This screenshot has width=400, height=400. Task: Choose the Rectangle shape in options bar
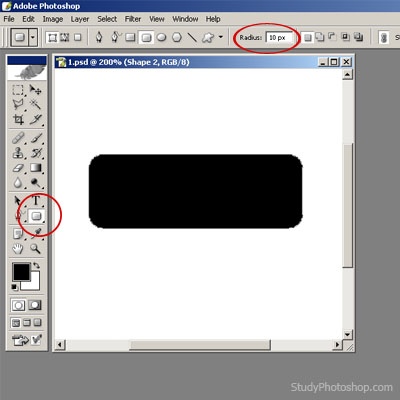click(x=130, y=37)
